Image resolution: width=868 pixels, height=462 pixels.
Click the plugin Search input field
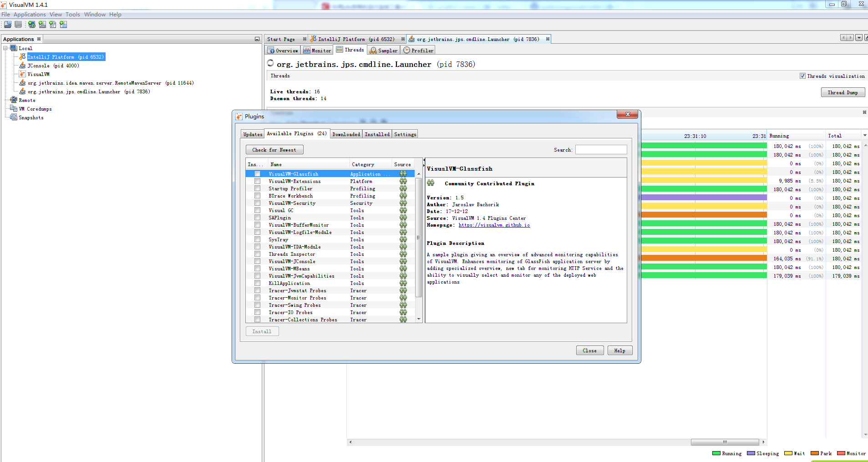(x=601, y=150)
